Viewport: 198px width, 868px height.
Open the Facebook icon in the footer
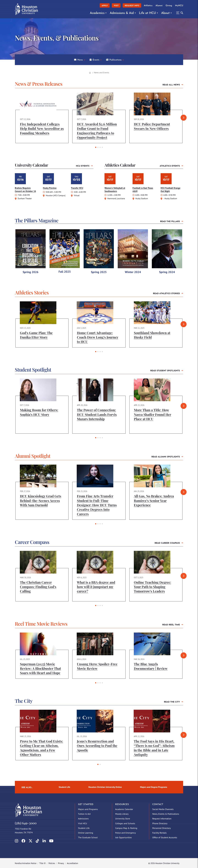pos(24,841)
